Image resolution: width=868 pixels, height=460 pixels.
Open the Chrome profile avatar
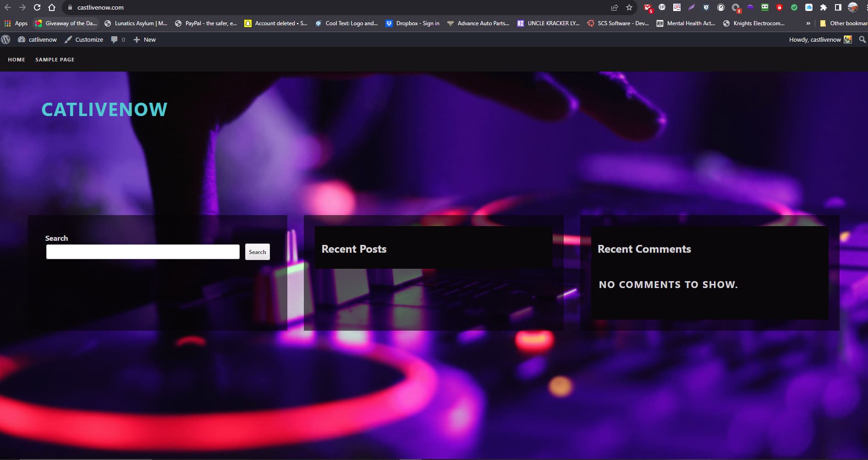pyautogui.click(x=853, y=7)
